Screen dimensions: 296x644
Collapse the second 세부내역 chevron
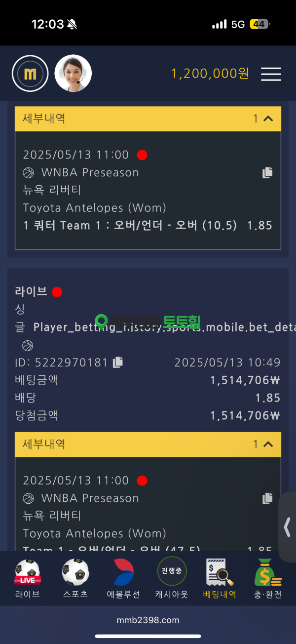point(268,444)
